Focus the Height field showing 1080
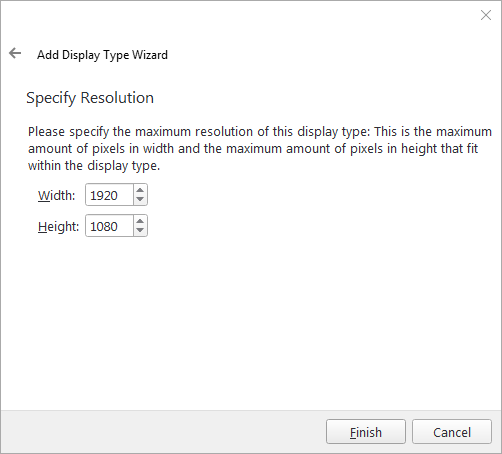 [110, 226]
